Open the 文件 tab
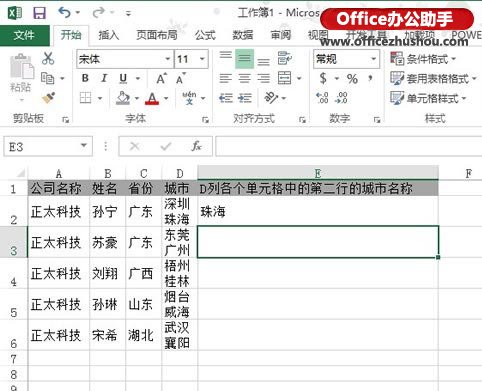Image resolution: width=482 pixels, height=391 pixels. coord(24,35)
